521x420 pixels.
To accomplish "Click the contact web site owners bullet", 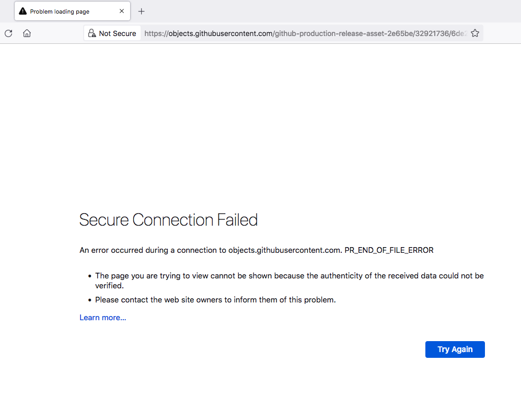I will tap(215, 300).
